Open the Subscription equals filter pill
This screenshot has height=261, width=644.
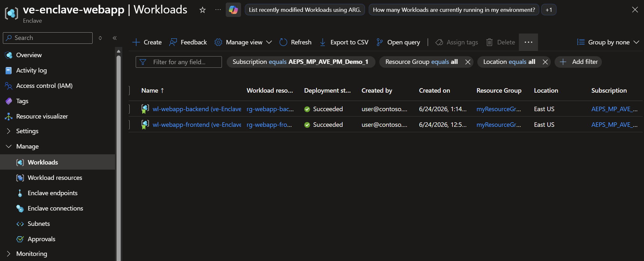[301, 62]
